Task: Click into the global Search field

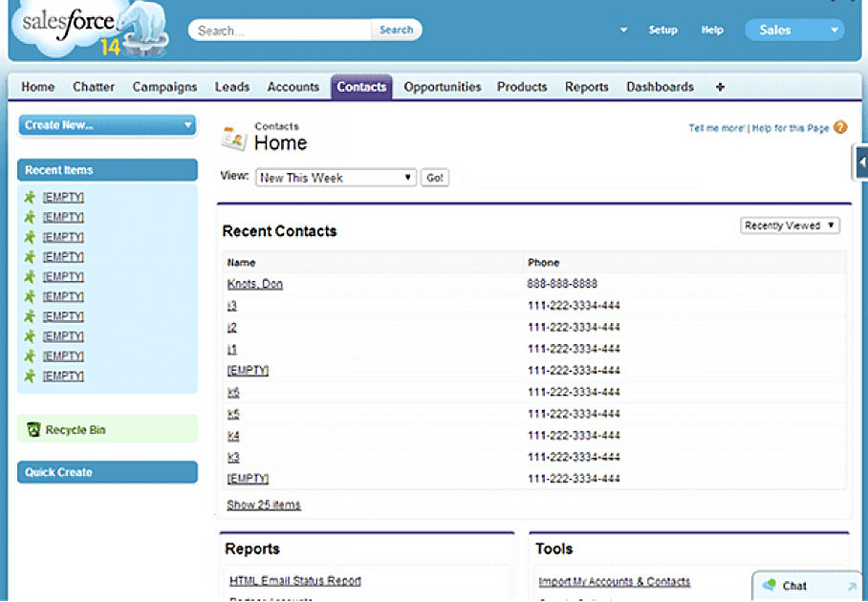Action: [x=280, y=30]
